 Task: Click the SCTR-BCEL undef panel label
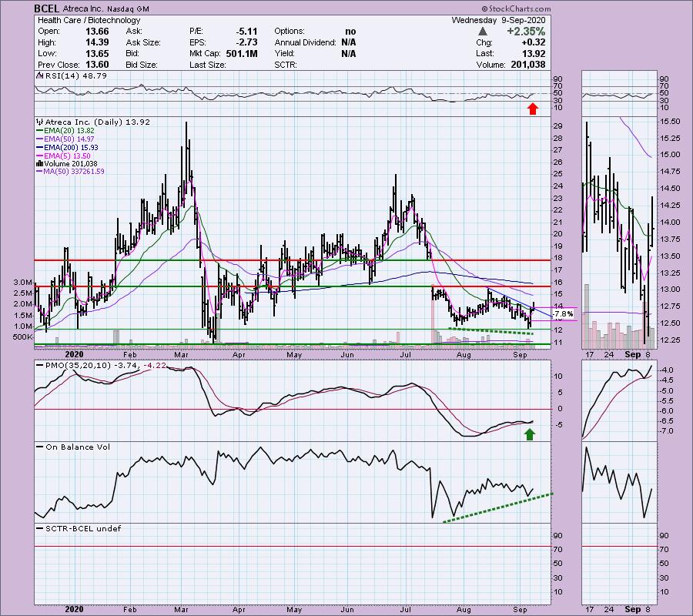pyautogui.click(x=83, y=528)
